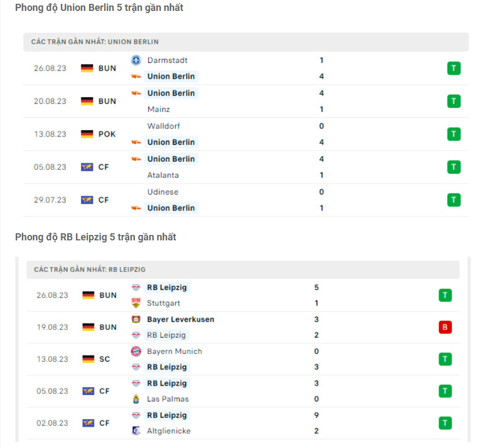Click the red B badge on Leverkusen match
The height and width of the screenshot is (448, 485).
pyautogui.click(x=445, y=327)
